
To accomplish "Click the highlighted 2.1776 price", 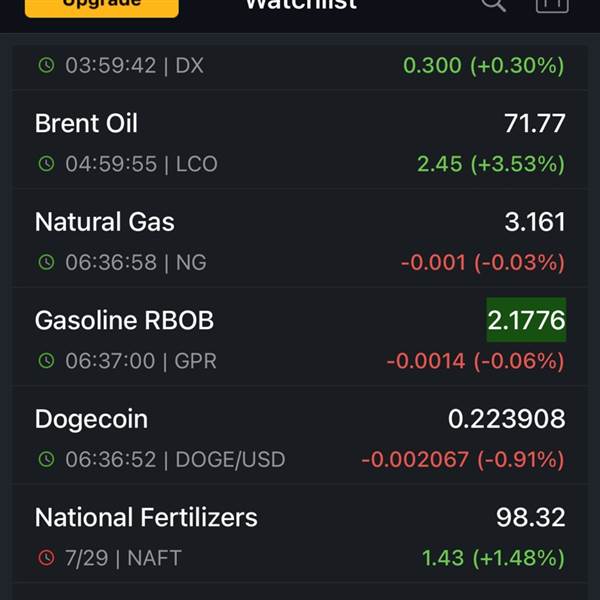I will point(526,320).
